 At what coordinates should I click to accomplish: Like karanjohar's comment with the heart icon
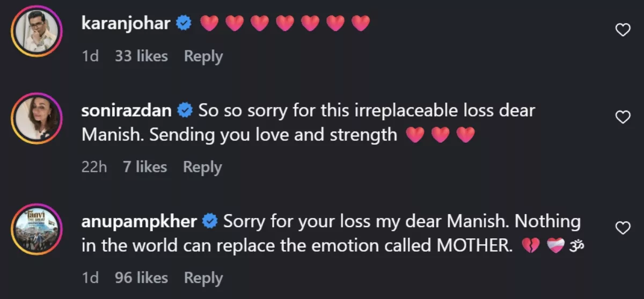[622, 31]
